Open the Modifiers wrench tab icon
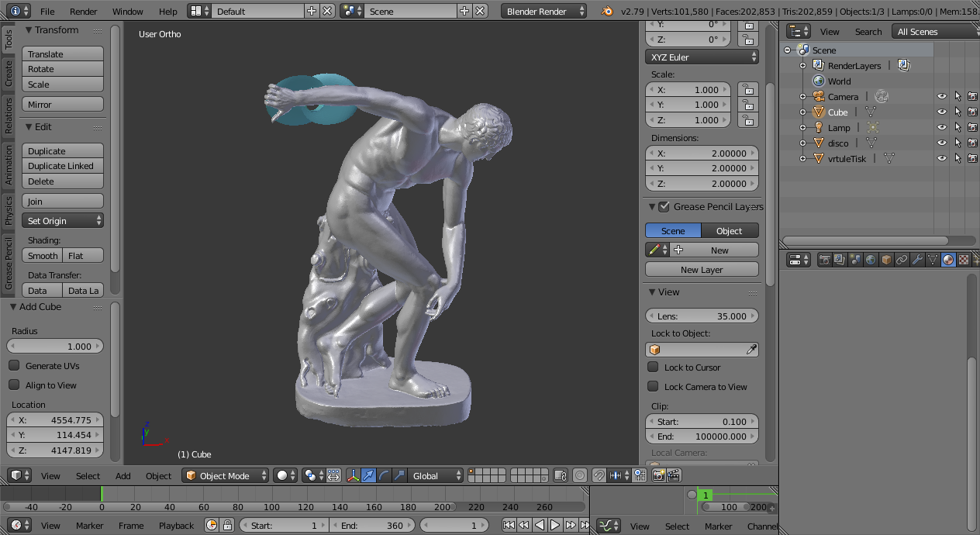The width and height of the screenshot is (980, 535). (x=917, y=260)
